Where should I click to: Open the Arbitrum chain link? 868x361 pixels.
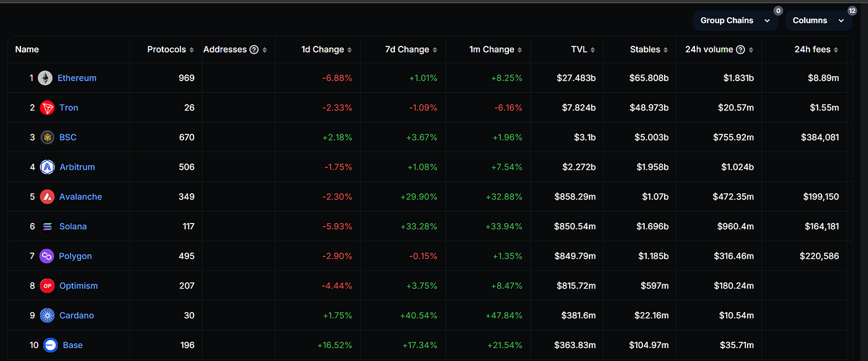pos(77,167)
